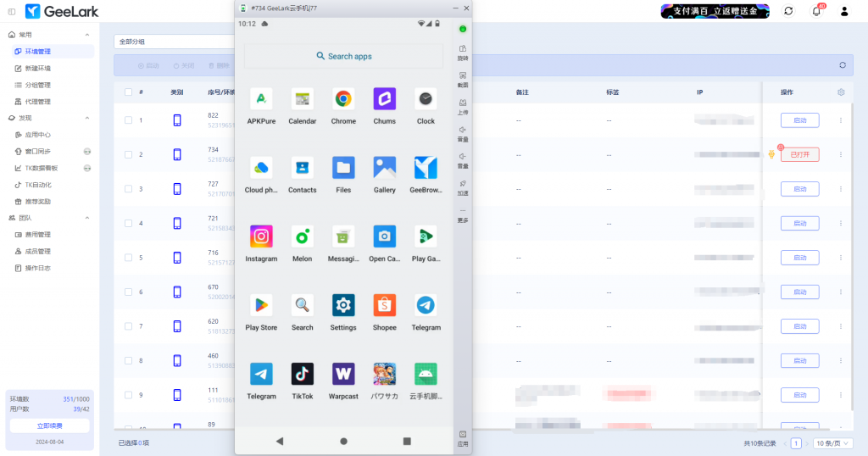Toggle the select-all checkbox in table header
This screenshot has height=456, width=868.
tap(128, 92)
